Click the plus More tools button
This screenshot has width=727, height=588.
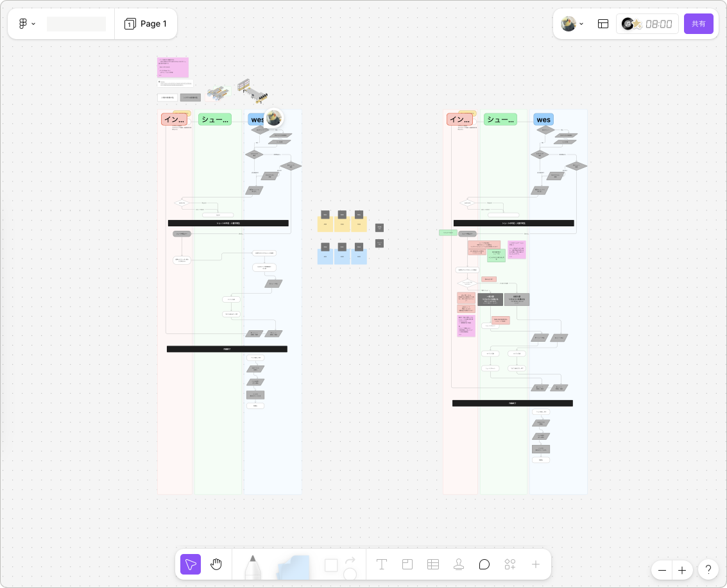click(536, 564)
